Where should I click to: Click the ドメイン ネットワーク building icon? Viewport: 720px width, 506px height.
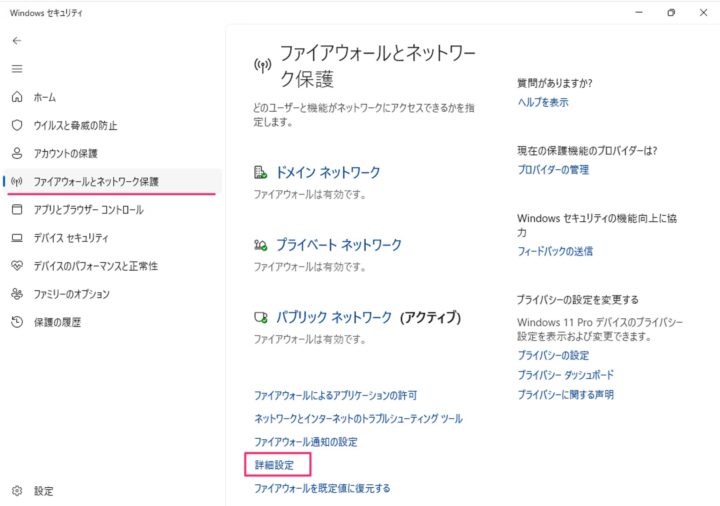click(260, 172)
